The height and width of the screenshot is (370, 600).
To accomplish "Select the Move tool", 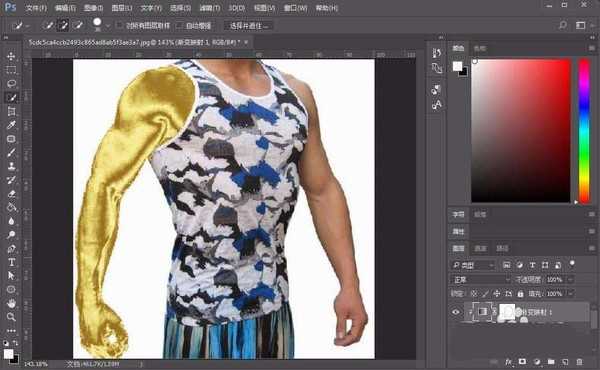I will 11,56.
